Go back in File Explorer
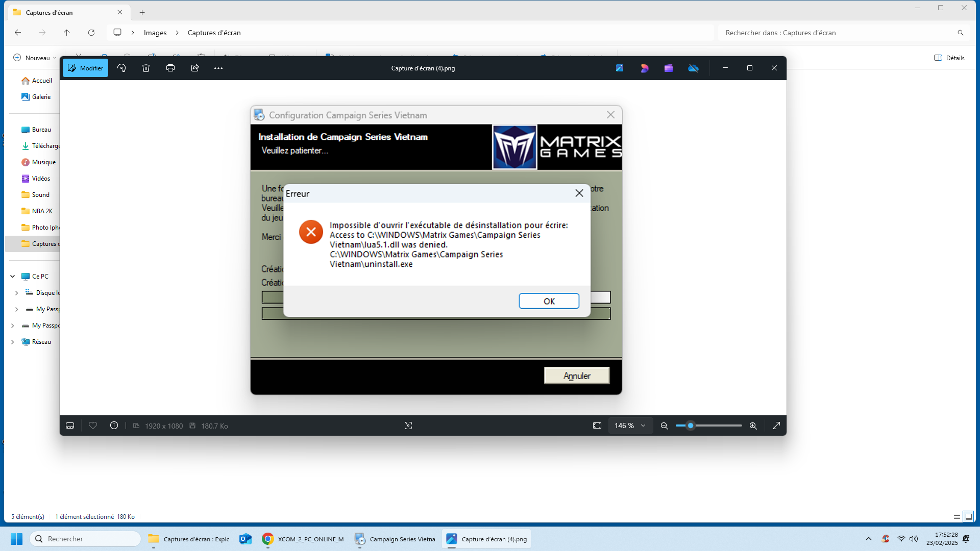The image size is (980, 551). (18, 33)
